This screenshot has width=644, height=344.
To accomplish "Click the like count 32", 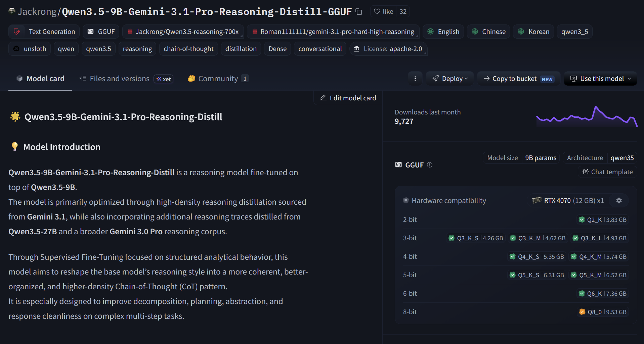I will [x=403, y=11].
